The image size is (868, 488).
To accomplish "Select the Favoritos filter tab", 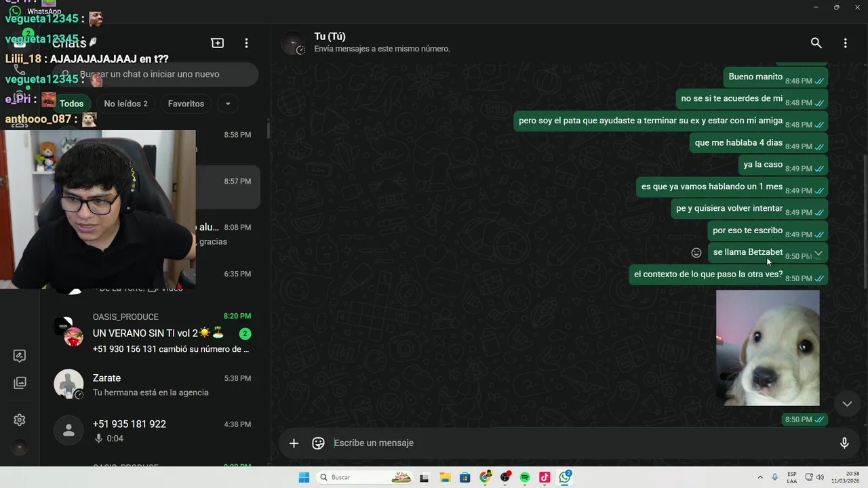I will tap(186, 104).
